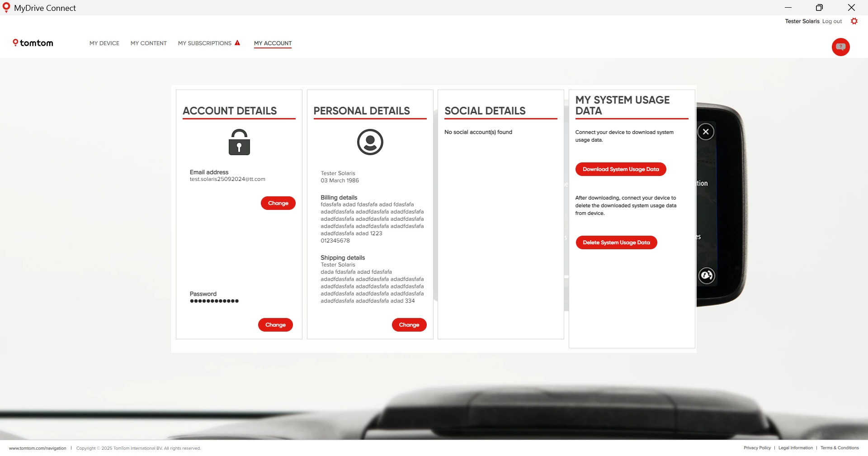Change the account password
The width and height of the screenshot is (868, 456).
click(275, 325)
